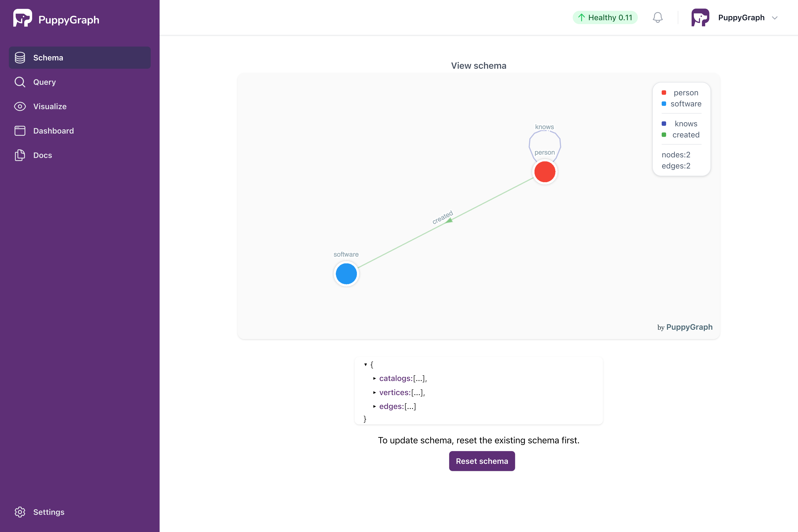Expand the catalogs array
The image size is (798, 532).
coord(375,378)
